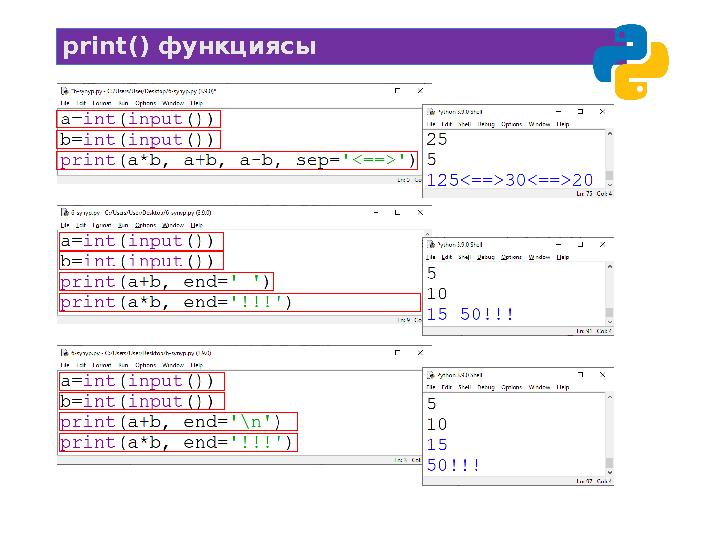
Task: Click IDLE icon in title bar of sep='<==>' editor
Action: 65,91
